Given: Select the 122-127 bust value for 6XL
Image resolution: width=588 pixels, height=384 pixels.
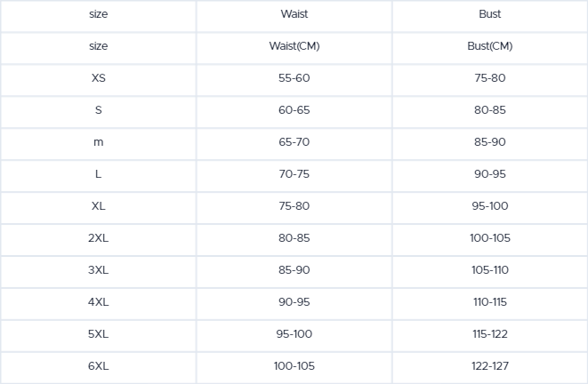Looking at the screenshot, I should pyautogui.click(x=489, y=366).
